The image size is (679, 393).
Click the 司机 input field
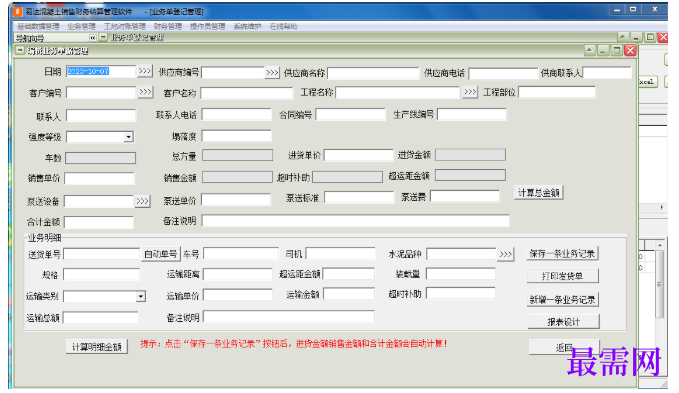[340, 253]
